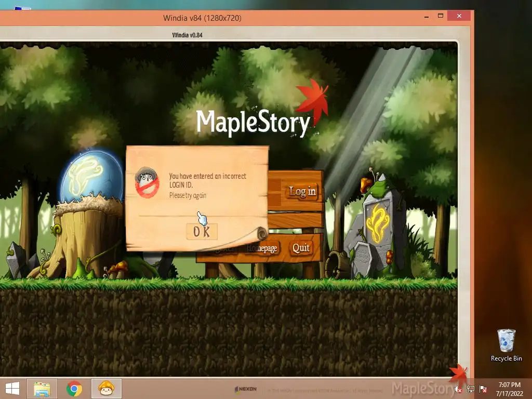This screenshot has height=399, width=532.
Task: Open the Homepage sign link
Action: [262, 248]
